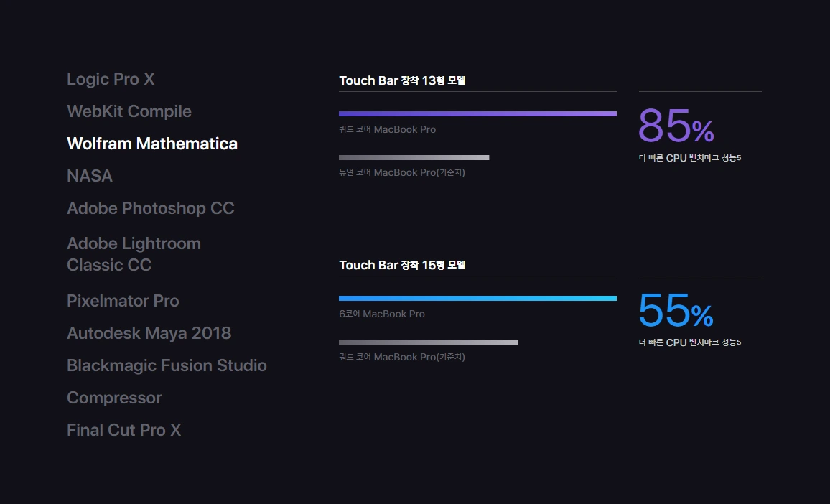
Task: Select Adobe Lightroom Classic CC
Action: click(134, 254)
